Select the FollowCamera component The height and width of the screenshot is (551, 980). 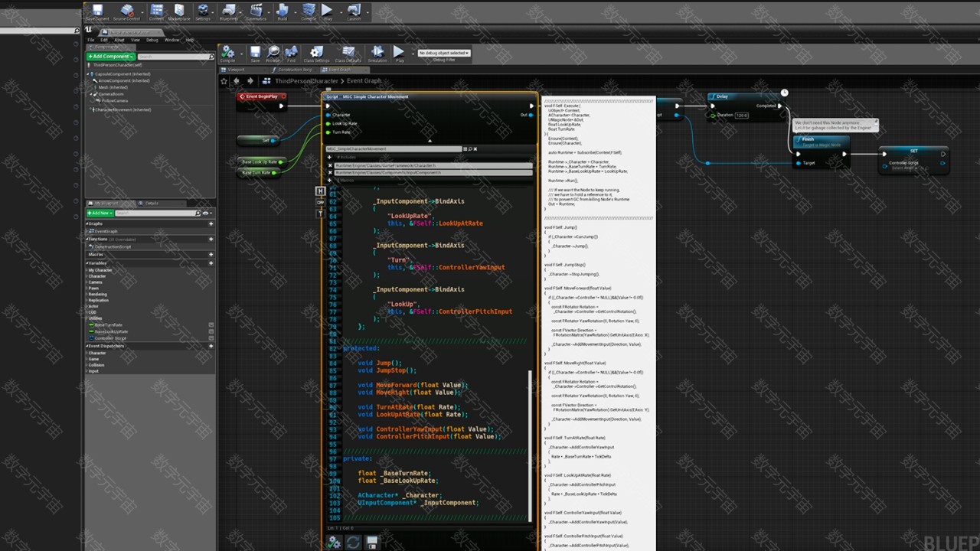pos(115,101)
